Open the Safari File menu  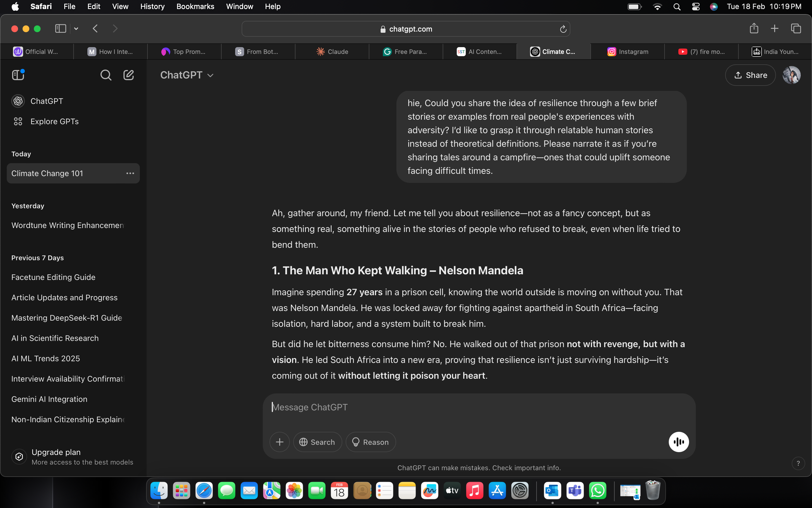69,7
